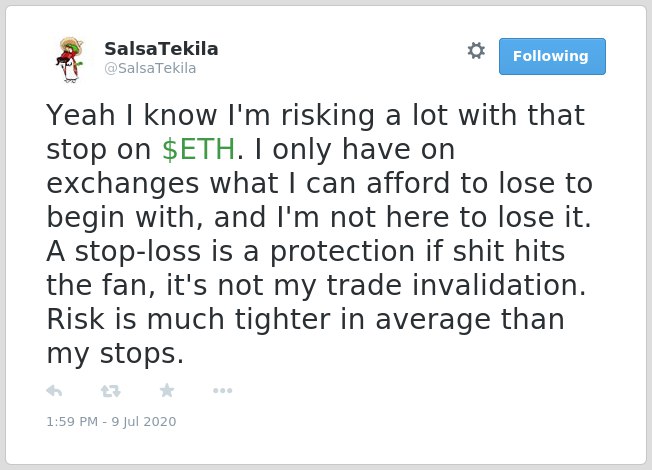Open the green $ETH cashtag link
Viewport: 652px width, 470px height.
pos(199,149)
